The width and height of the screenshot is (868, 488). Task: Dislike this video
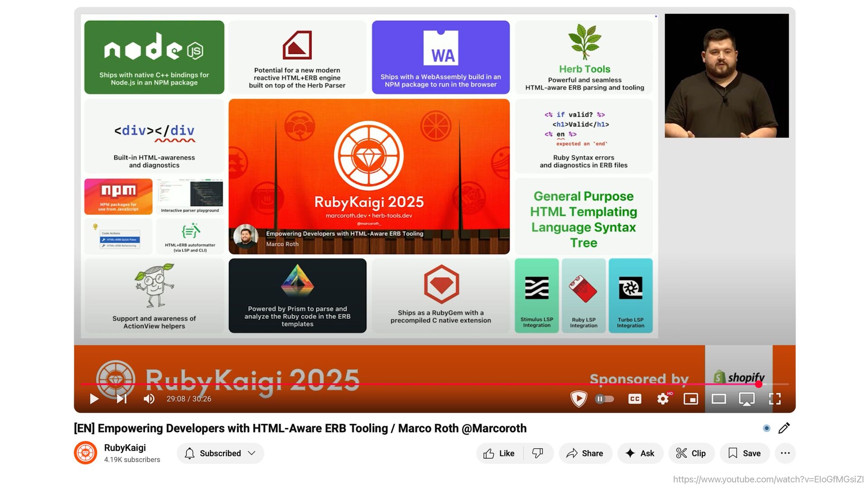tap(538, 453)
